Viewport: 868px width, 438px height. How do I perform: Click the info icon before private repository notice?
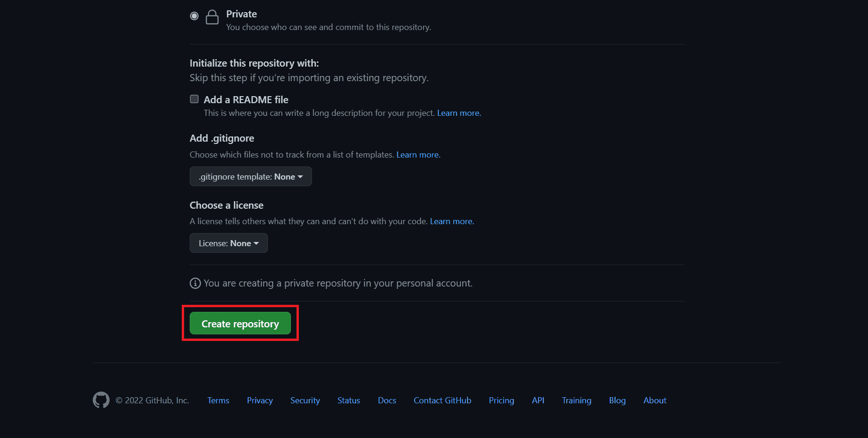pos(195,283)
